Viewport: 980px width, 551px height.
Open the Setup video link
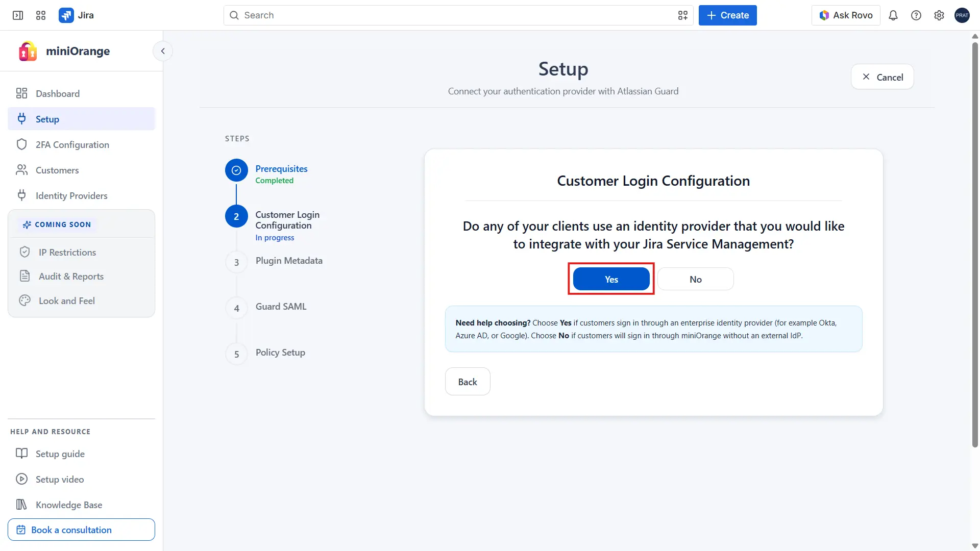pos(82,479)
